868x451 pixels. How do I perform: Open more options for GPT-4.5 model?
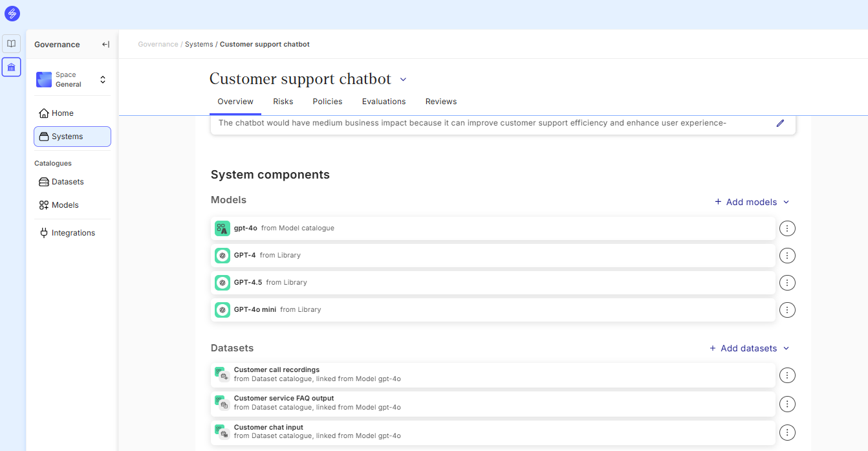coord(787,283)
